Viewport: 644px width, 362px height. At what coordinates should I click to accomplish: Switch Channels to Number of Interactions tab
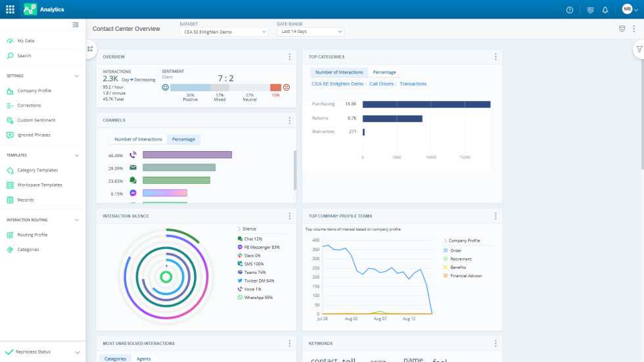coord(138,139)
